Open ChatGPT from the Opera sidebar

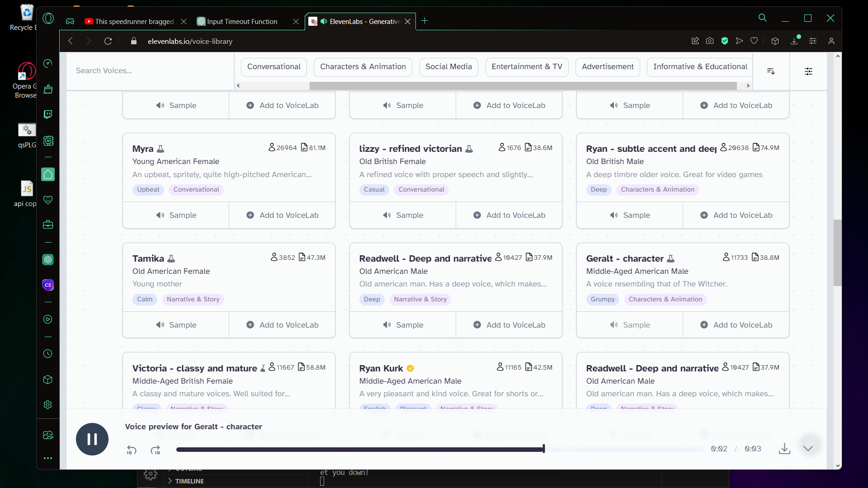click(x=48, y=260)
